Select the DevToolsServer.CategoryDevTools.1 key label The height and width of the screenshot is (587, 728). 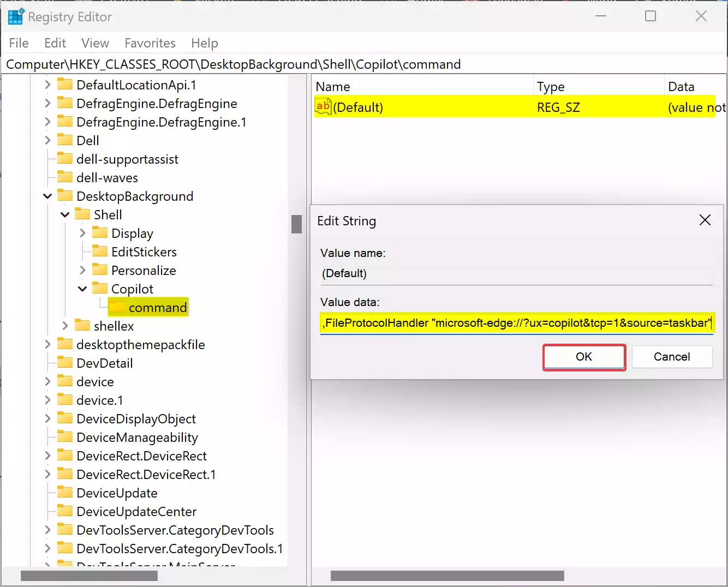[x=180, y=549]
